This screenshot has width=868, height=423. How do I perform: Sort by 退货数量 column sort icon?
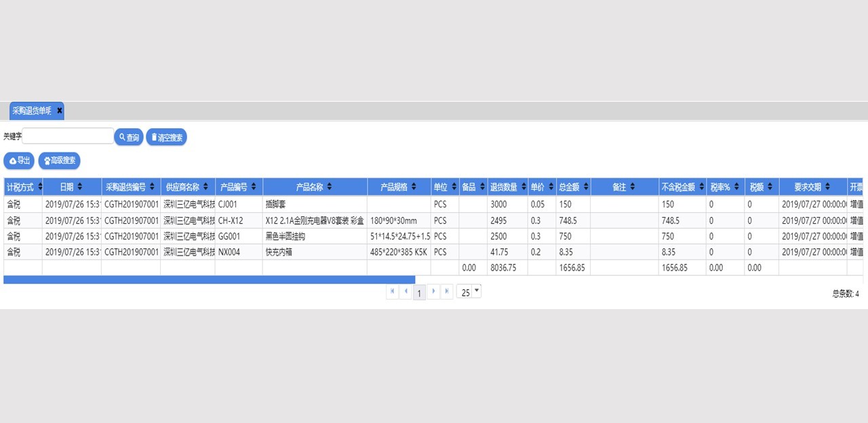point(524,186)
